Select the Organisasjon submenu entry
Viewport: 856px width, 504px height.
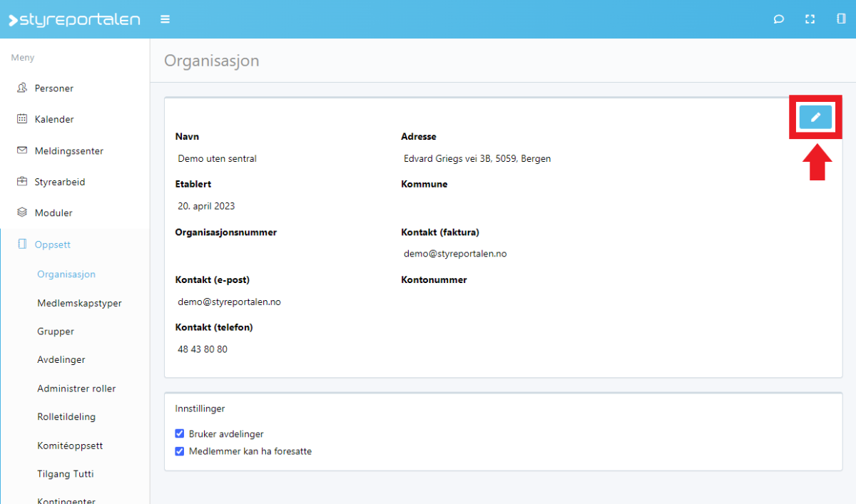coord(66,274)
